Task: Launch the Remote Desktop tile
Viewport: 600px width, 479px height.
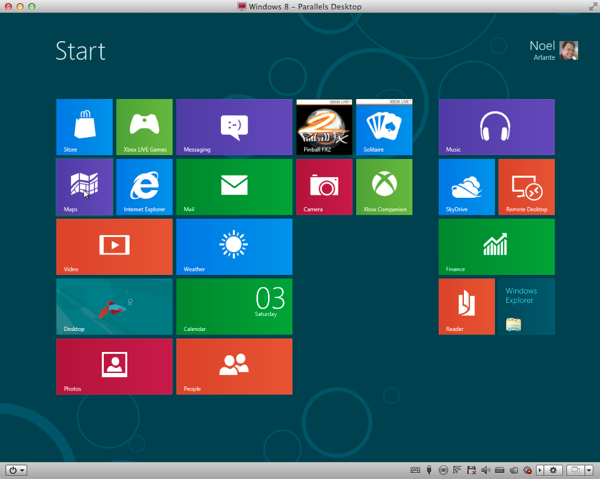Action: pos(527,187)
